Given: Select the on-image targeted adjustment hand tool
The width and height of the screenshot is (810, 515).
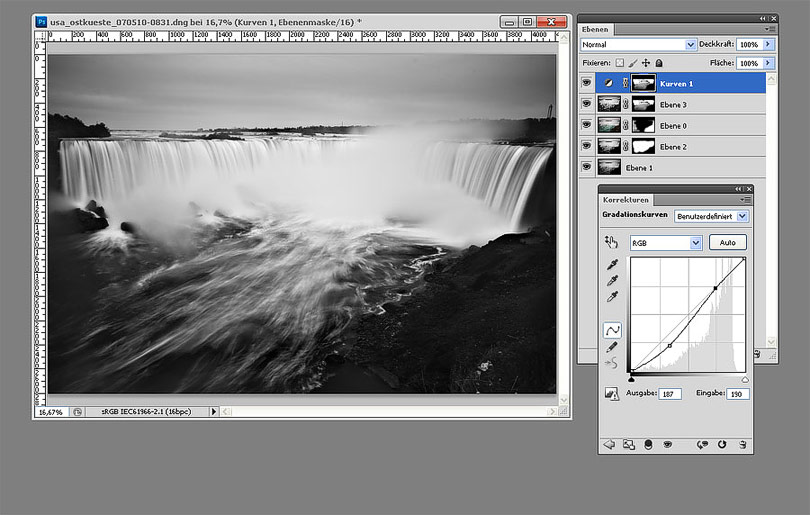Looking at the screenshot, I should click(612, 242).
